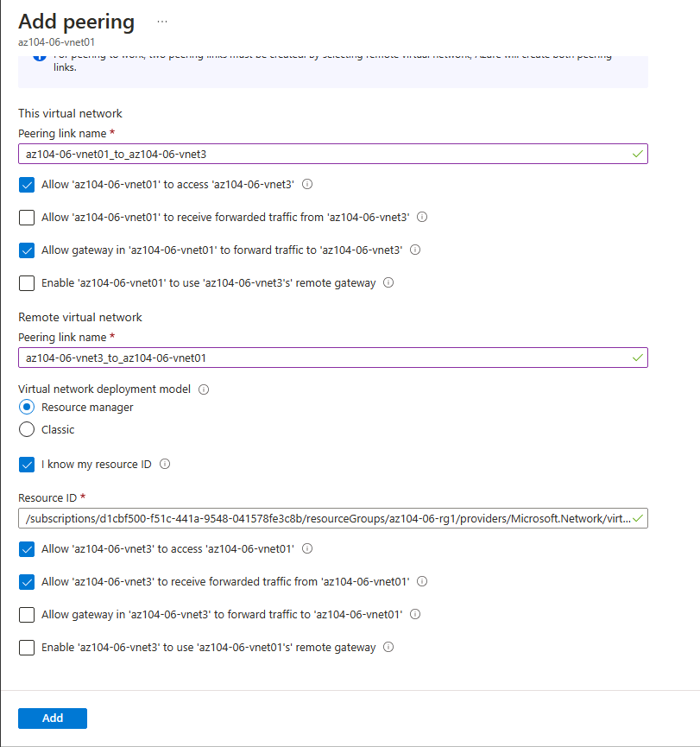Viewport: 700px width, 747px height.
Task: Select the Classic deployment model
Action: tap(27, 429)
